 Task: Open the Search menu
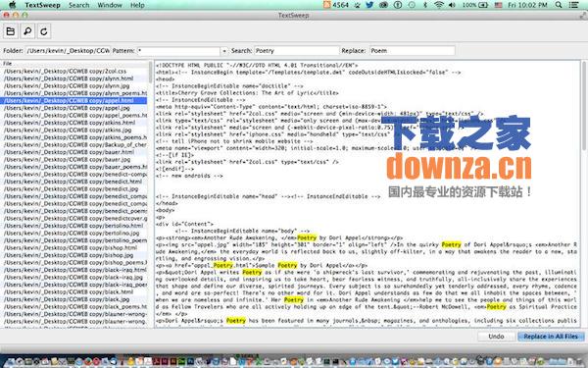click(x=79, y=5)
